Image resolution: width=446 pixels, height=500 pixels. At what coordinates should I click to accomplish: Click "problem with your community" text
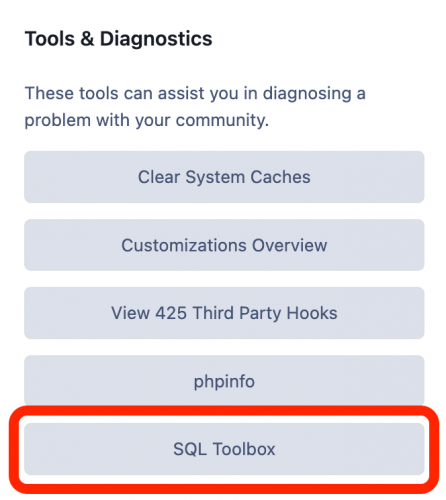pos(146,120)
